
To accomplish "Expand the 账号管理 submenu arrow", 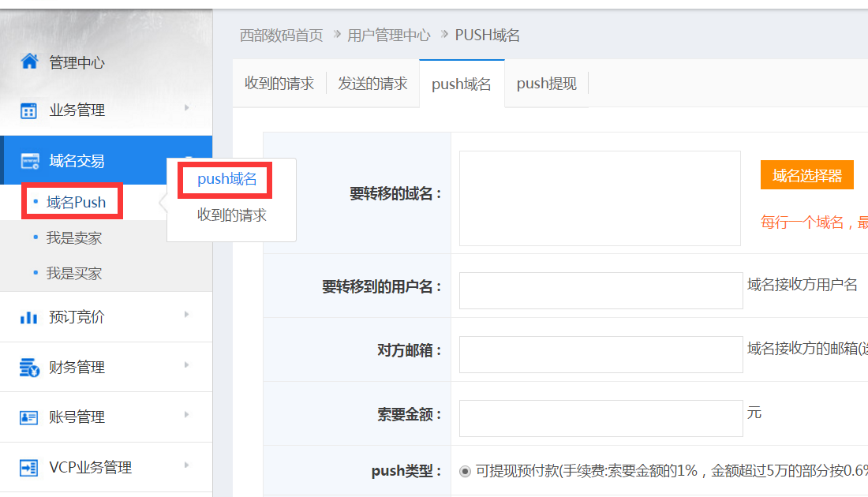I will coord(187,414).
